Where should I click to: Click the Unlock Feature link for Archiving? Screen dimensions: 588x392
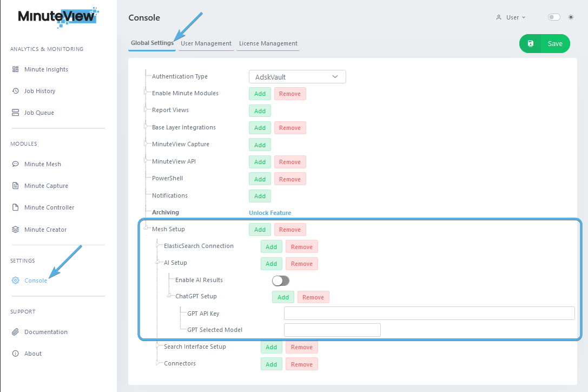coord(270,213)
